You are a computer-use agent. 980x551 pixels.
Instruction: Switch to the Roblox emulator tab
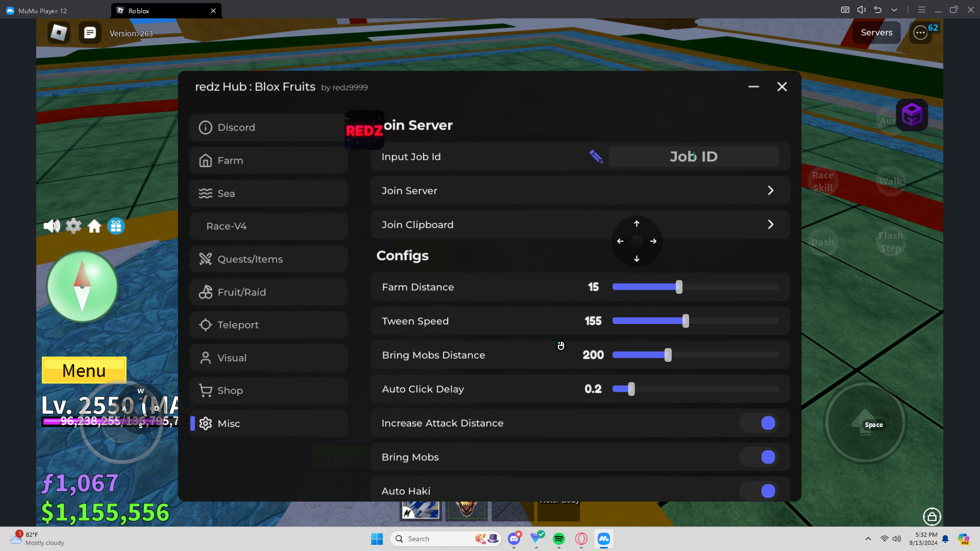166,10
